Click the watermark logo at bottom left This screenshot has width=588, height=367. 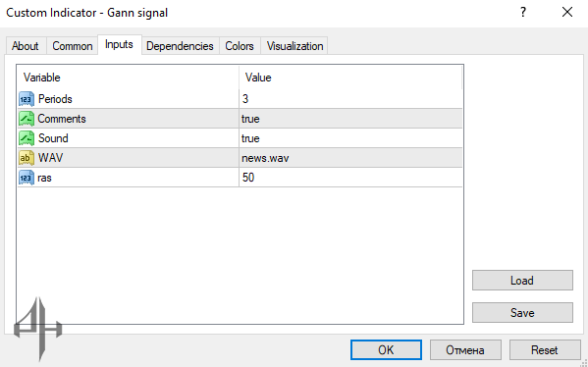pos(38,329)
